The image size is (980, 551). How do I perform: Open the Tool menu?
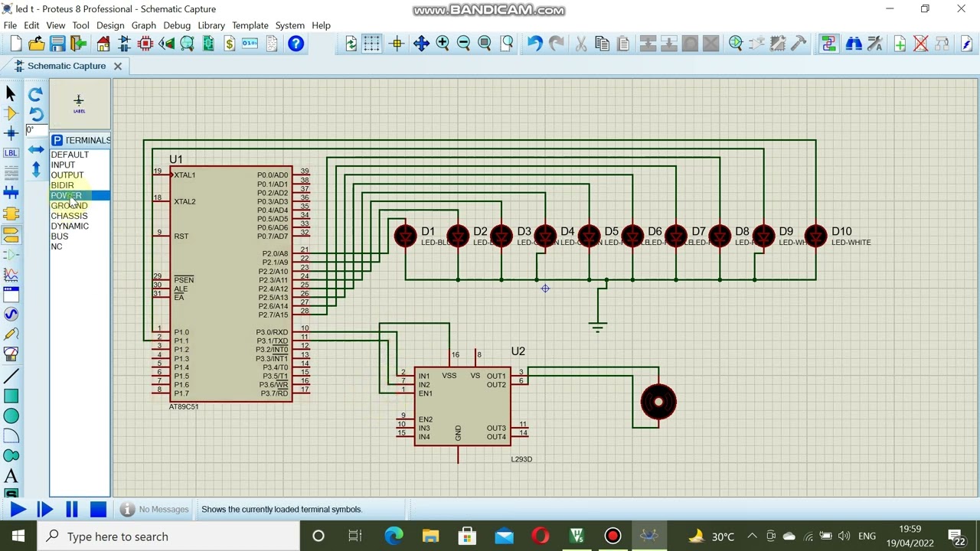[80, 25]
